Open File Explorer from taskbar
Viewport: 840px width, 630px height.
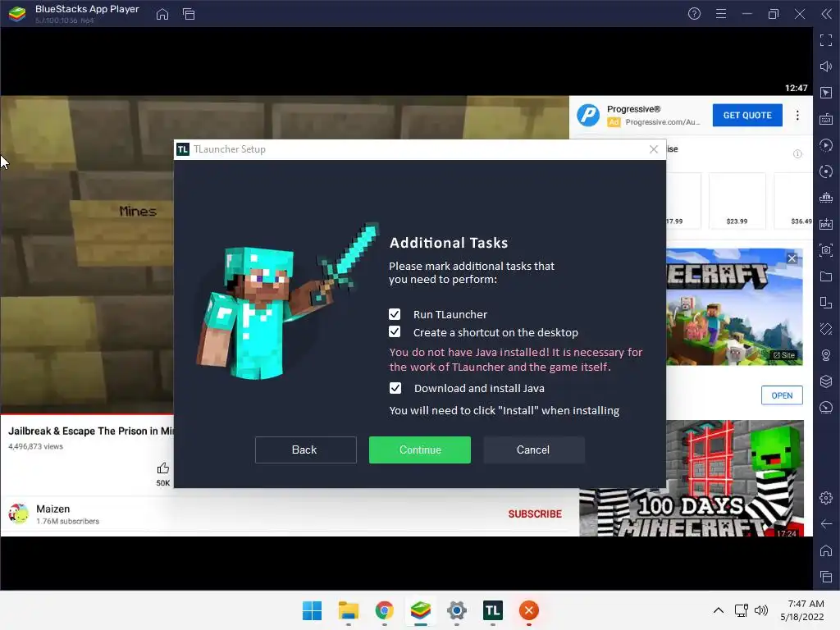pos(348,610)
